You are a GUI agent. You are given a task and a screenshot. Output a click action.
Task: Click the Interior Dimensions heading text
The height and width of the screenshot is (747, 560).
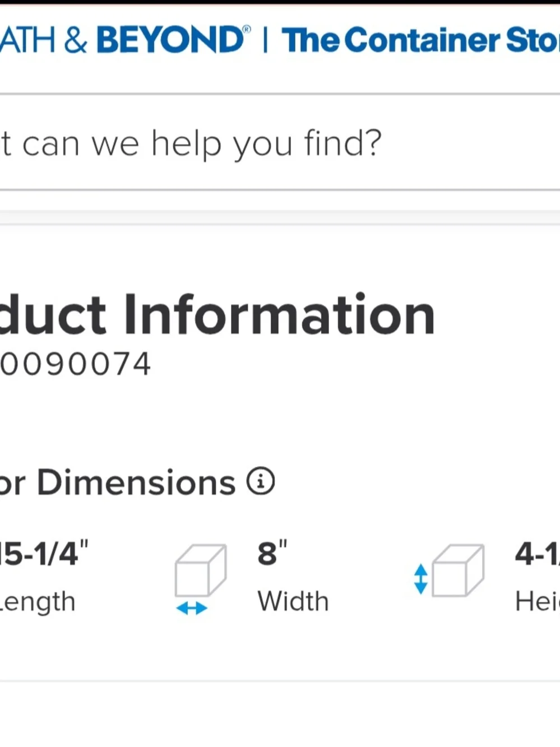[x=117, y=482]
